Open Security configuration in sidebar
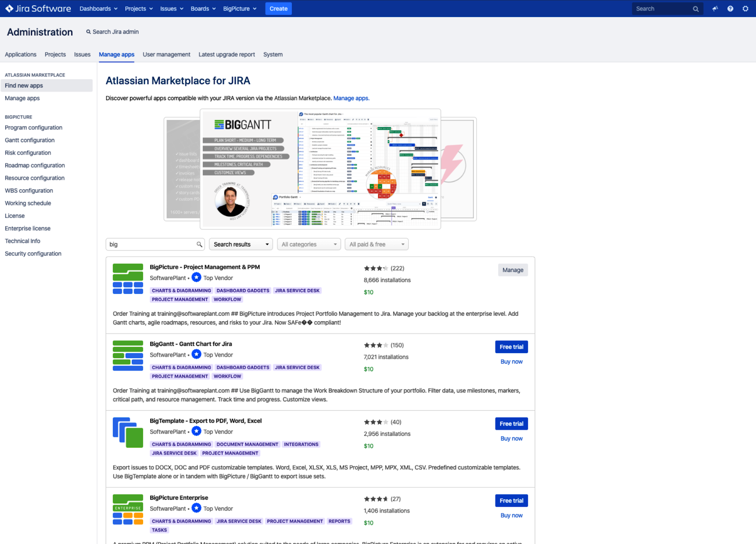This screenshot has height=544, width=756. pos(33,254)
